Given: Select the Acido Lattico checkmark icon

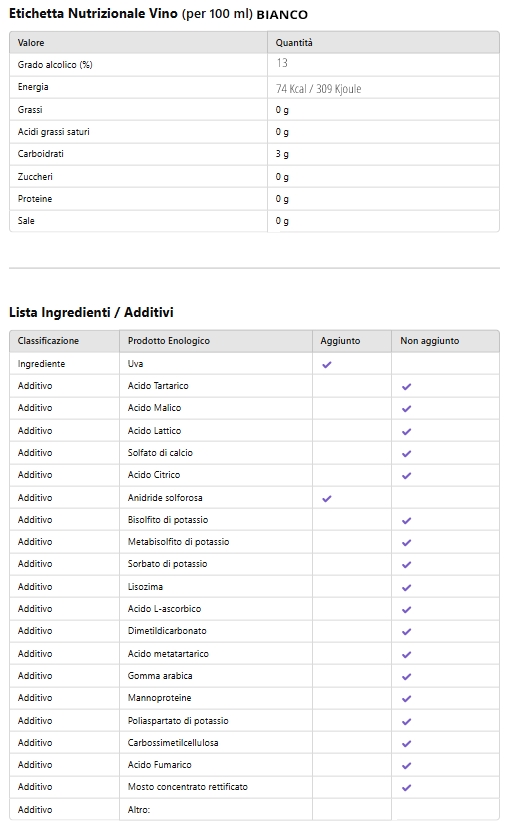Looking at the screenshot, I should 407,432.
